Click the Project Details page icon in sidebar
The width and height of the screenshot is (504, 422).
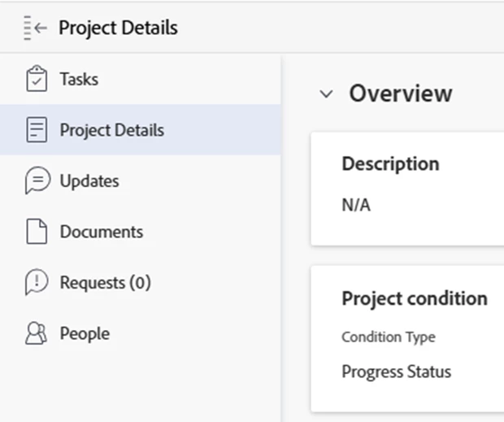[x=37, y=130]
